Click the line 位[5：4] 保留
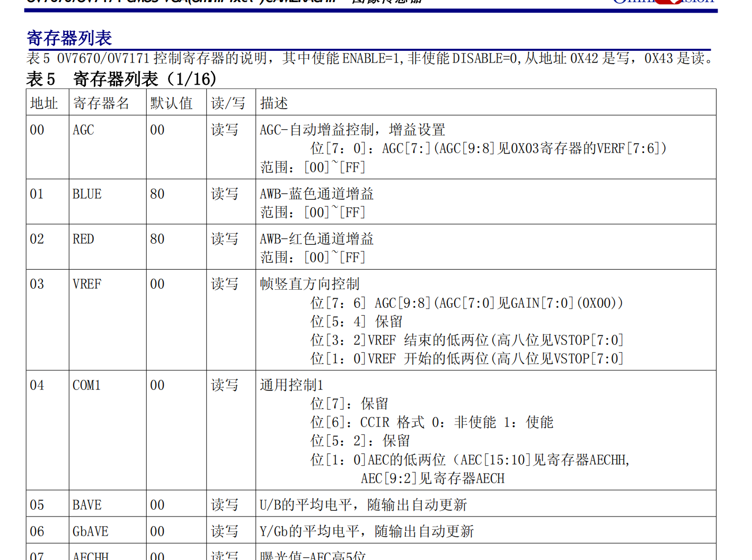Screen dimensions: 752x560 click(x=357, y=322)
